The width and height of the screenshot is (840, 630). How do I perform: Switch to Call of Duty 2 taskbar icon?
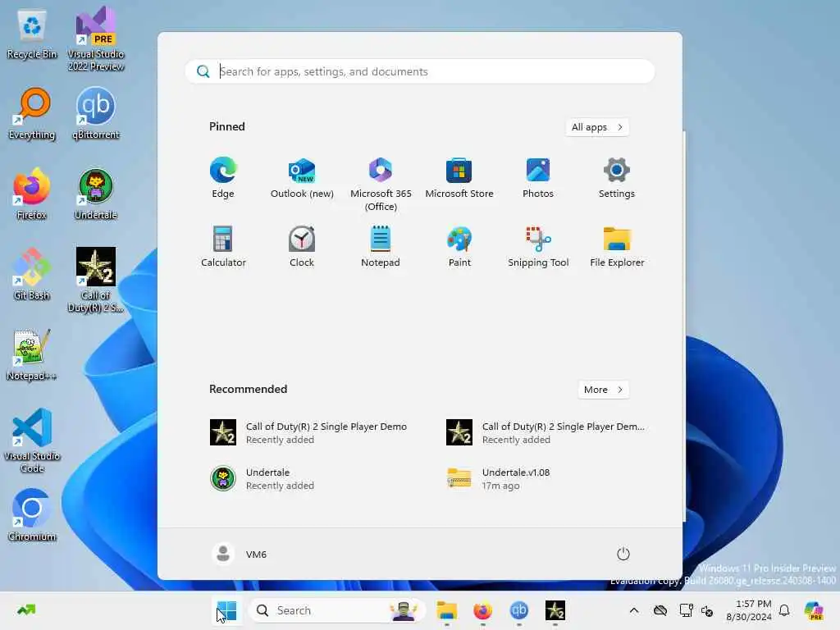coord(555,610)
